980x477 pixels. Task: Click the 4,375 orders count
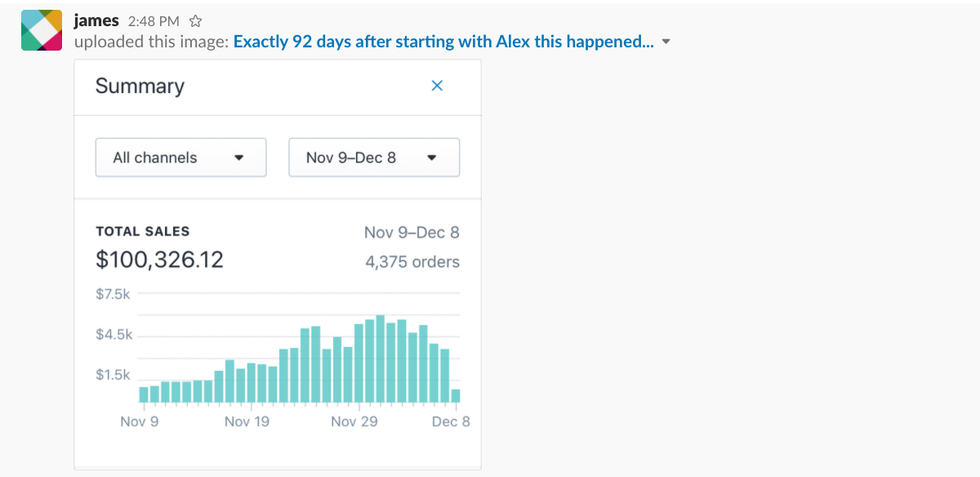point(412,262)
